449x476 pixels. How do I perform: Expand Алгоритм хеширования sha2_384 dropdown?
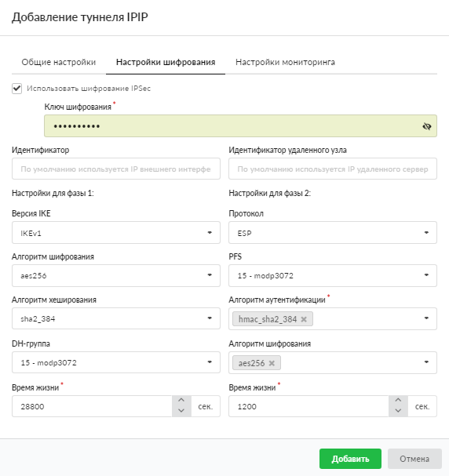(116, 318)
